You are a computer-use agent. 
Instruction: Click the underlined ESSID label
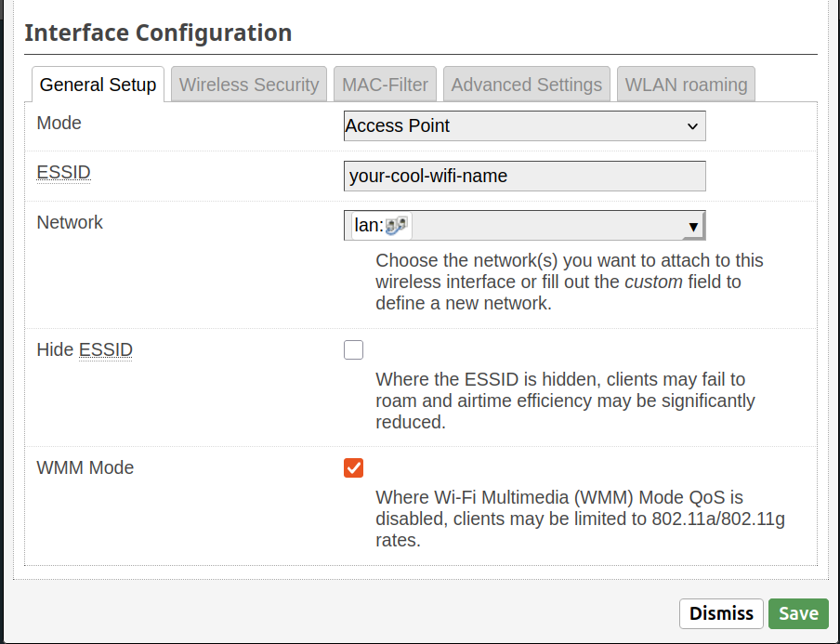coord(62,172)
